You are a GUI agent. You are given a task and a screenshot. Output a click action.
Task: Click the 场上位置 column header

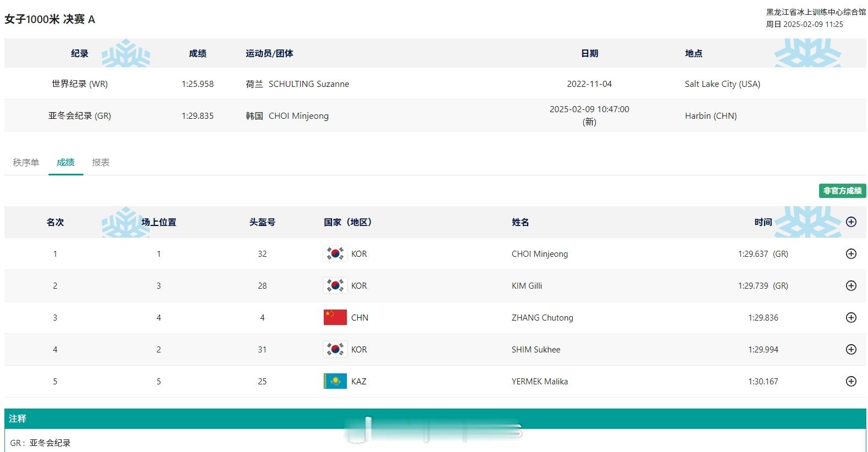pyautogui.click(x=159, y=222)
